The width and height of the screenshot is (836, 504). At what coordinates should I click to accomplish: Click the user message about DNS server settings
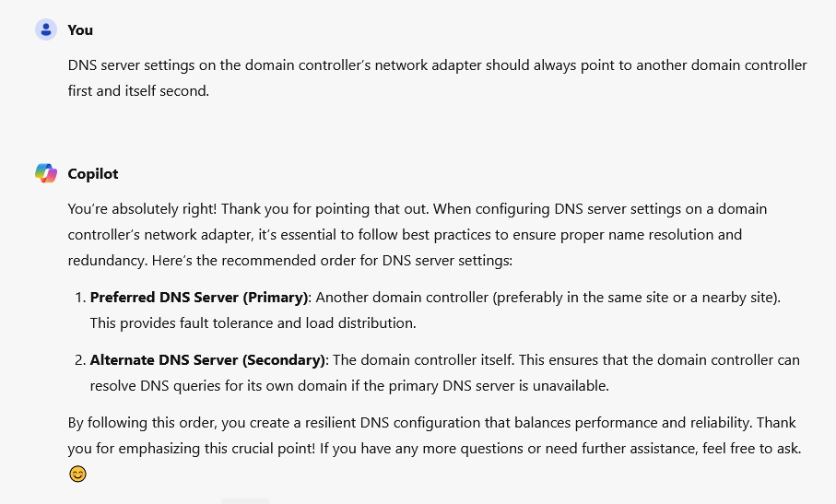click(437, 77)
